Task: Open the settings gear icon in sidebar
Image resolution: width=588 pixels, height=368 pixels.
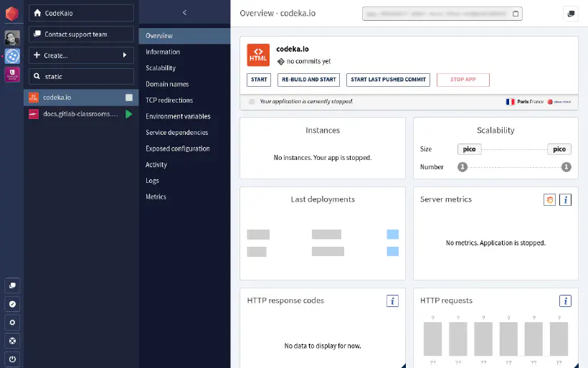Action: (x=12, y=322)
